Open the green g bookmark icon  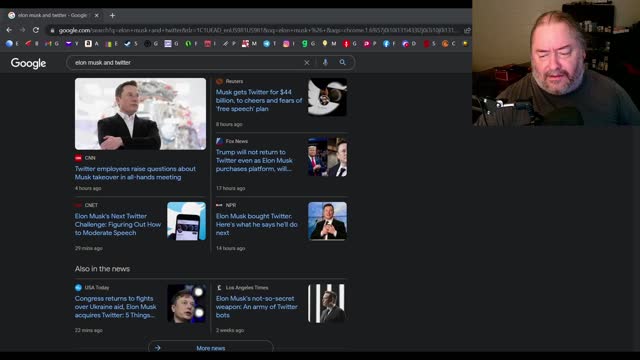coord(304,43)
